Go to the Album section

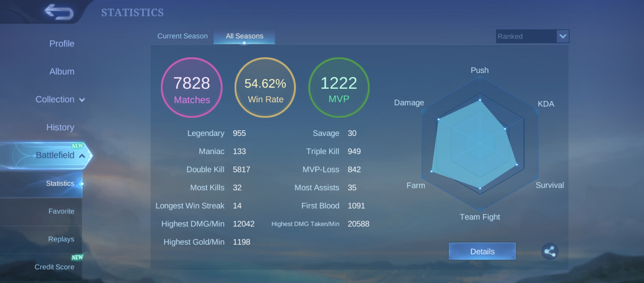coord(62,71)
